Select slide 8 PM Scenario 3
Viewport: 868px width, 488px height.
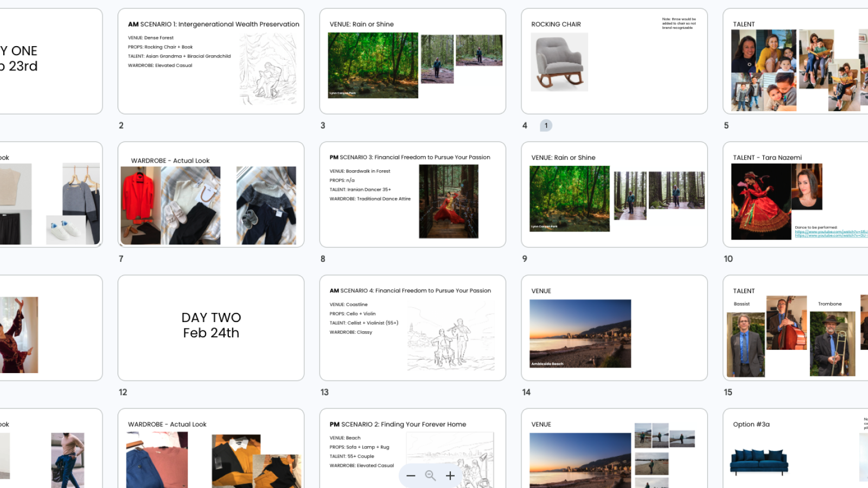point(413,195)
